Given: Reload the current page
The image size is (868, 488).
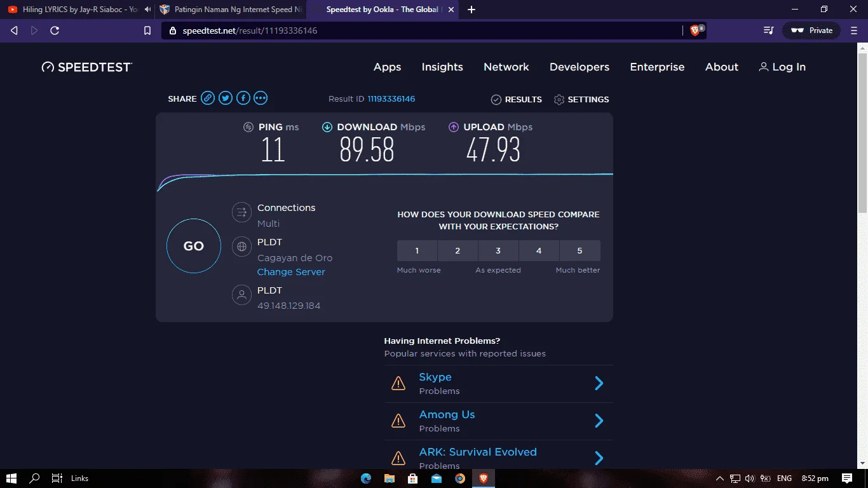Looking at the screenshot, I should coord(55,30).
